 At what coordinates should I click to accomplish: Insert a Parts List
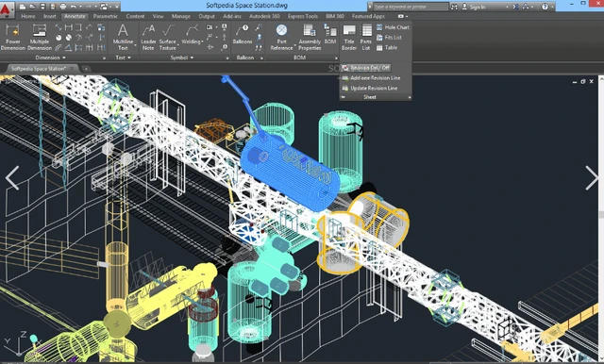(x=366, y=37)
